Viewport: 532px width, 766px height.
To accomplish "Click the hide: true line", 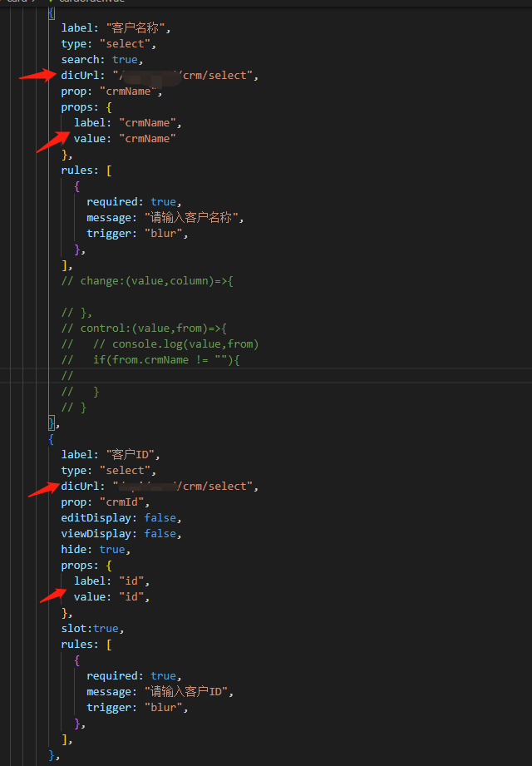I will [x=93, y=550].
